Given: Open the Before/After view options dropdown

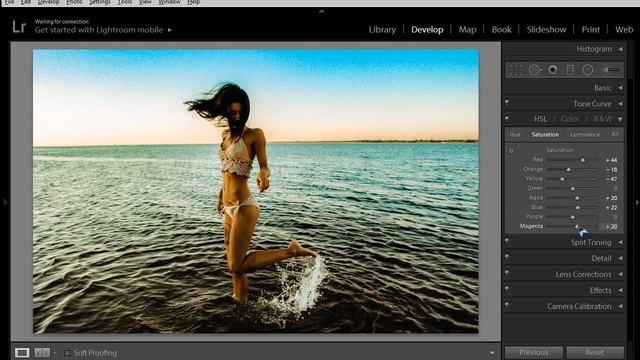Looking at the screenshot, I should tap(55, 353).
